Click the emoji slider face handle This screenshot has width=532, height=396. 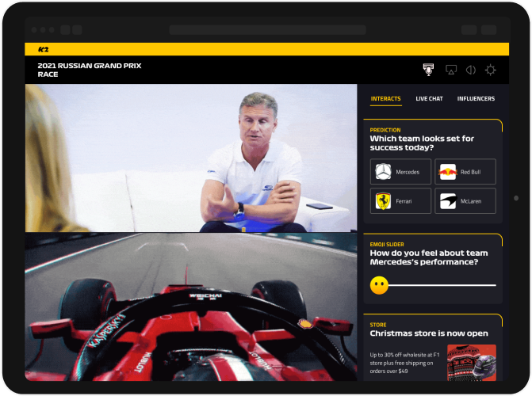[x=379, y=285]
